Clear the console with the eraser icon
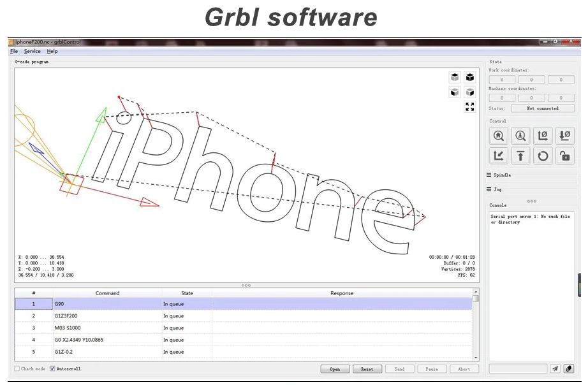 click(568, 369)
